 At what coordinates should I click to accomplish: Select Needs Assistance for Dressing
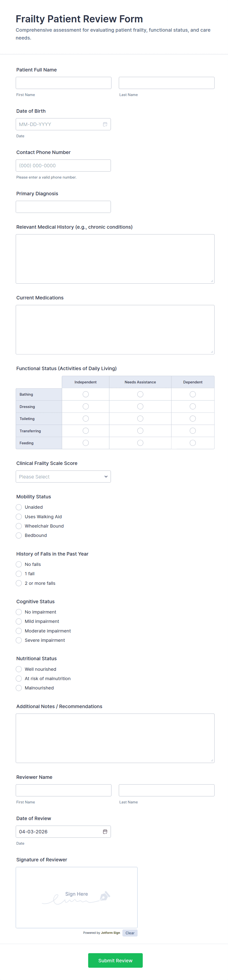click(140, 407)
